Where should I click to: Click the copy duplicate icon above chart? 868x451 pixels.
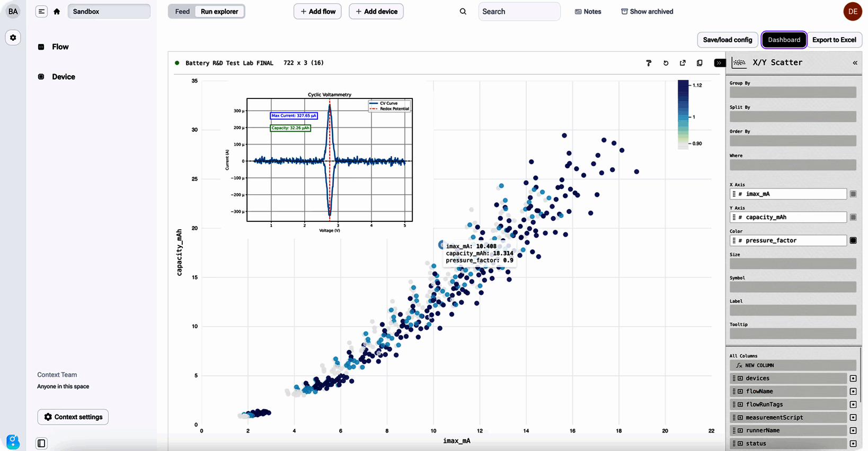[699, 63]
